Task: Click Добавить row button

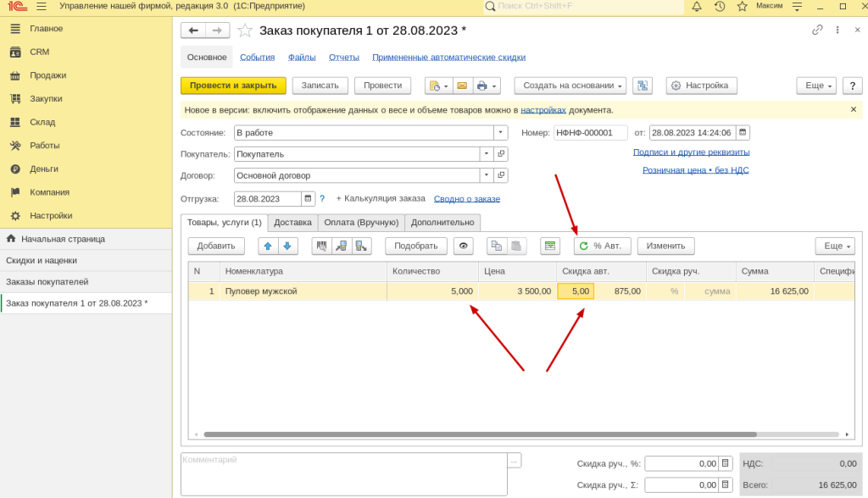Action: coord(216,246)
